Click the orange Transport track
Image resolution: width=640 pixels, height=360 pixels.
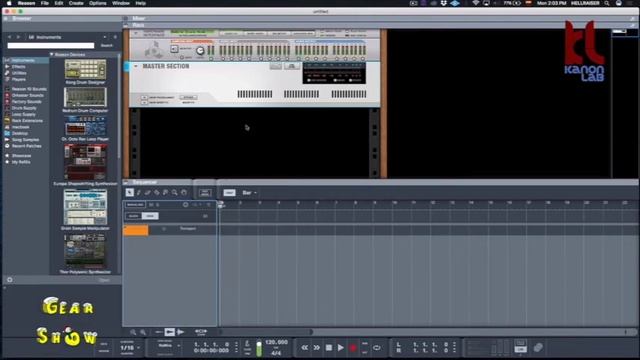tap(136, 231)
